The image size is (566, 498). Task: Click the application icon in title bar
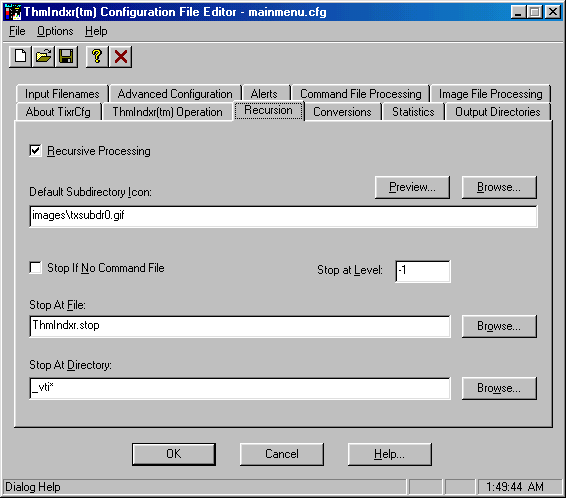click(13, 12)
